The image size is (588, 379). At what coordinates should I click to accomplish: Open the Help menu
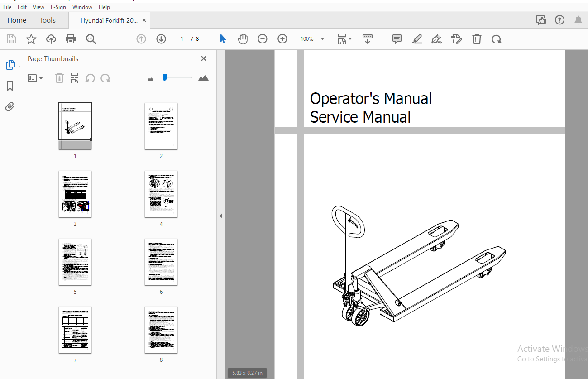104,7
